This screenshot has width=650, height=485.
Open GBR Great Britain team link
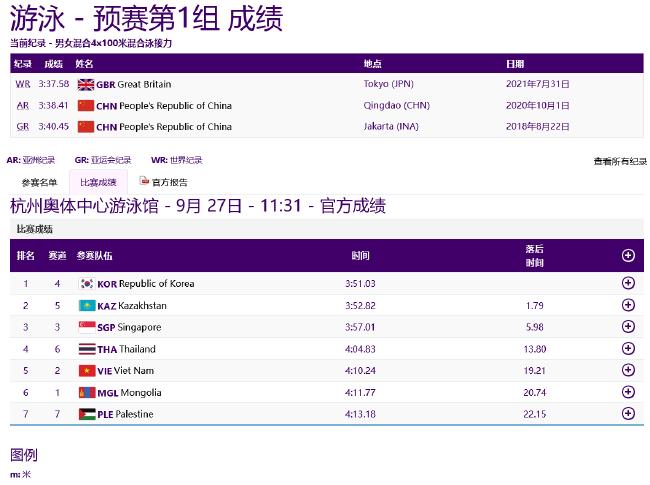133,85
